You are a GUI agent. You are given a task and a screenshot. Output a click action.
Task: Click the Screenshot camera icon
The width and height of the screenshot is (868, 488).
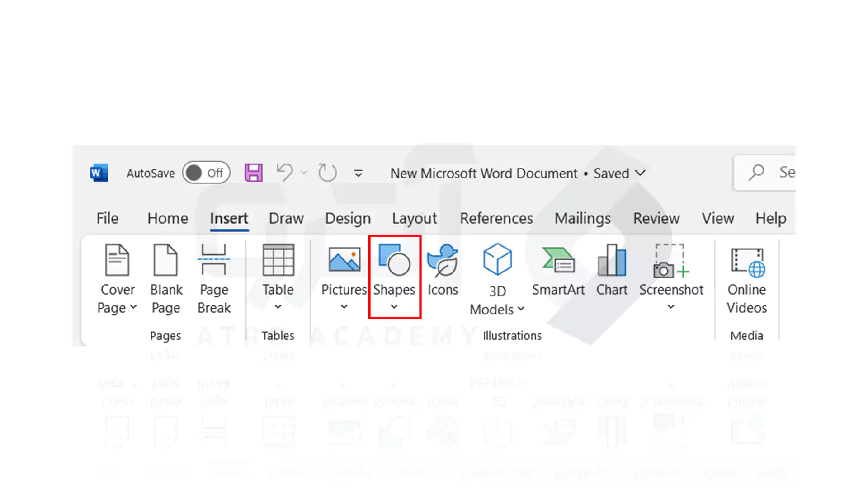[x=671, y=261]
